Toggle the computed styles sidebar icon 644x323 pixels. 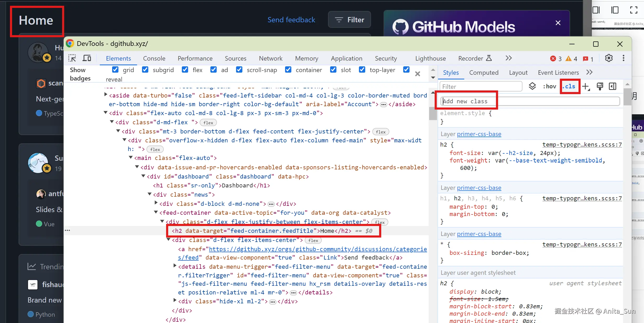click(x=613, y=86)
